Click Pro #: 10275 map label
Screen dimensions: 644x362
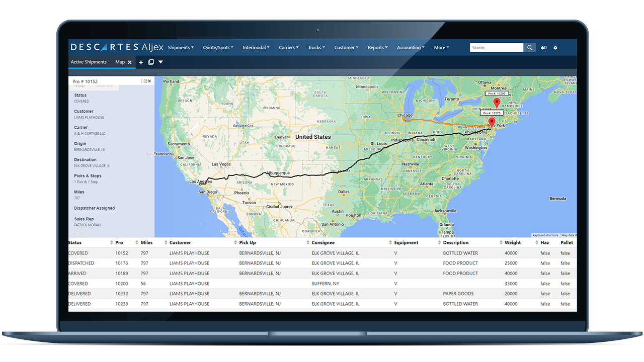492,113
